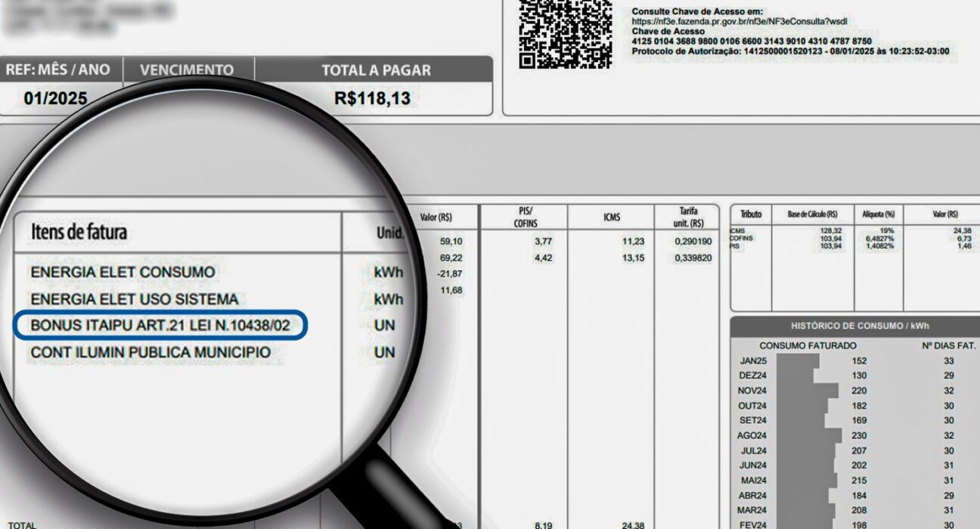Click the 'Consulte Chave de Acesso em:' label
The height and width of the screenshot is (529, 980).
click(698, 12)
